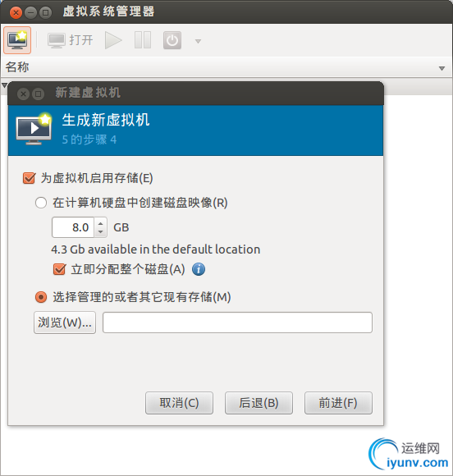Click the run virtual machine play icon
Viewport: 453px width, 476px height.
[x=113, y=40]
